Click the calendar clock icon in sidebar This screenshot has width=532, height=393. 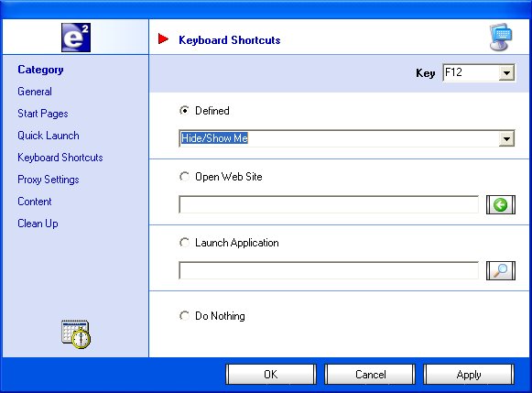click(76, 334)
